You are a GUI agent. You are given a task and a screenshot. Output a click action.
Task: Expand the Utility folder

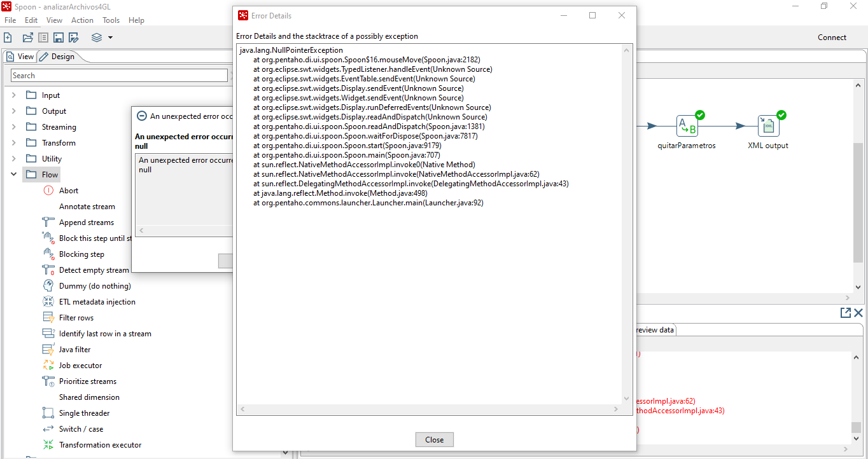pos(14,158)
